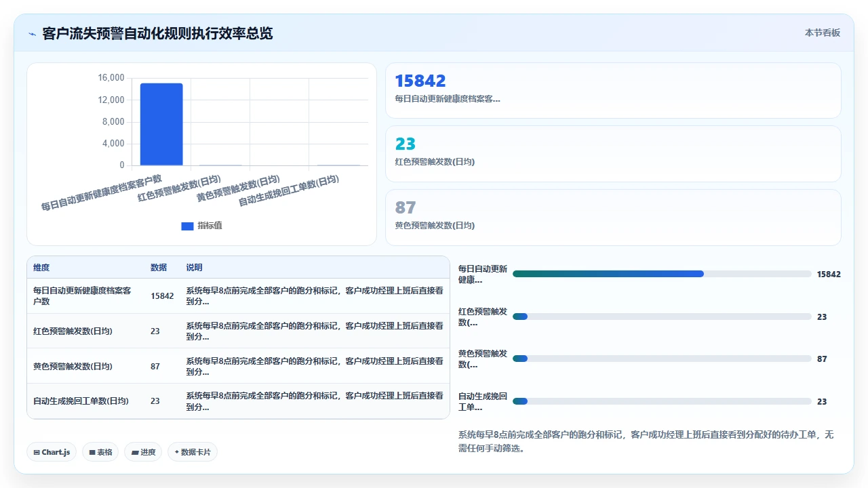Click the 表格 tag chip
Image resolution: width=868 pixels, height=488 pixels.
100,452
